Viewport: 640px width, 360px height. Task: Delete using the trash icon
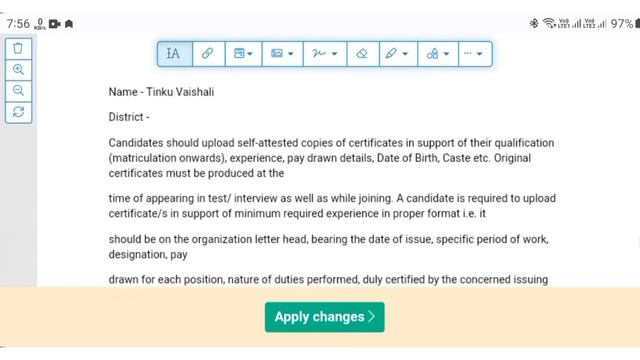click(18, 49)
